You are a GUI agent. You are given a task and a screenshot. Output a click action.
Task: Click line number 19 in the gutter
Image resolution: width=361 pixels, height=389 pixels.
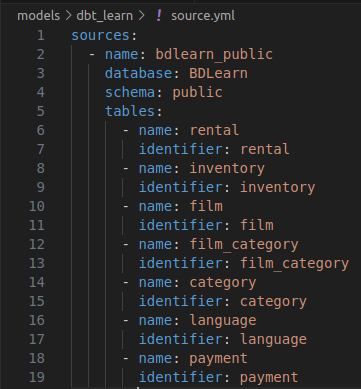37,377
